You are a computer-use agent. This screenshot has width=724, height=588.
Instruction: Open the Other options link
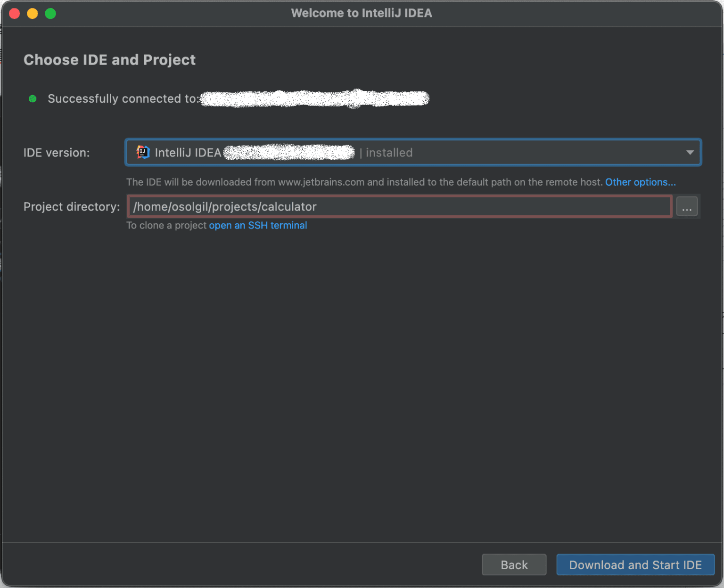pos(640,182)
